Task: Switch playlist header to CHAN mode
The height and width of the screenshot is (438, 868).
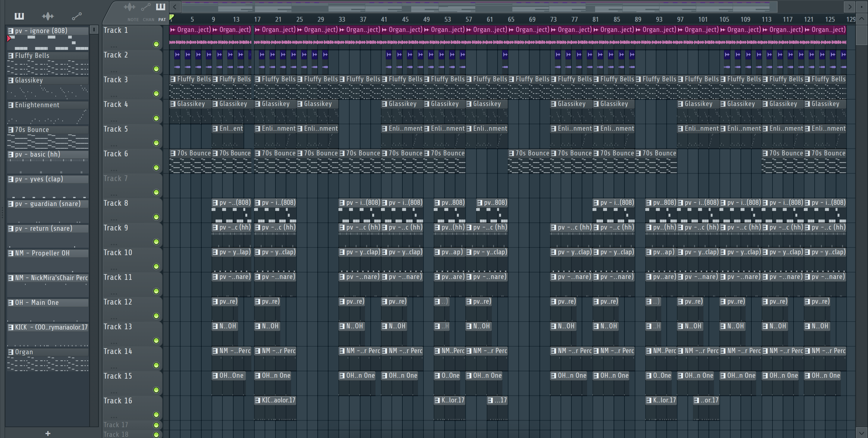Action: point(148,20)
